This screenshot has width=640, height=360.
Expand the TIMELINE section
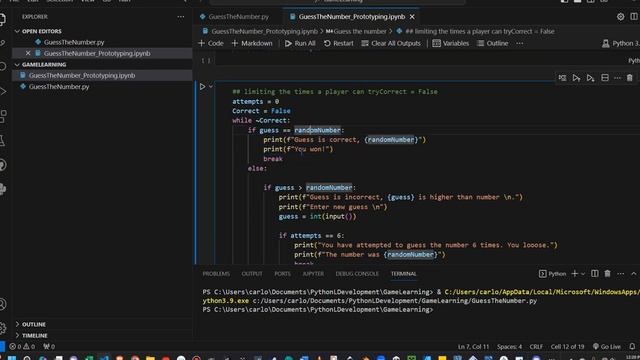pos(35,336)
